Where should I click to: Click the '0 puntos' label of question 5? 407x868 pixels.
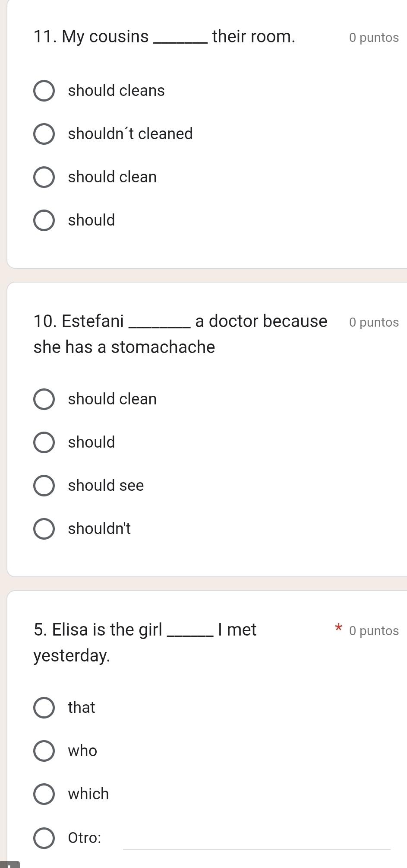[x=374, y=631]
